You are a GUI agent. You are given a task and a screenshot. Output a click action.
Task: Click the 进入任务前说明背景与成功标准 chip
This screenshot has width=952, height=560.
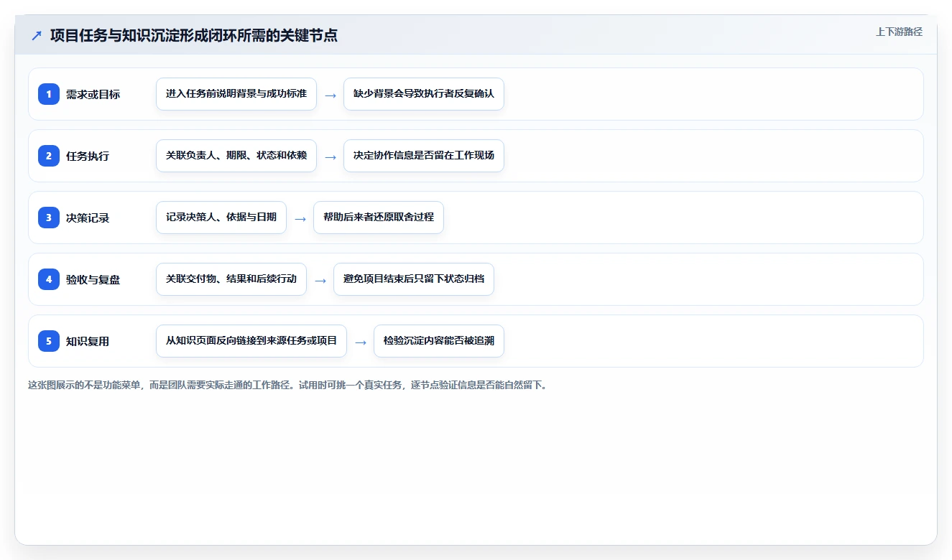[x=236, y=94]
